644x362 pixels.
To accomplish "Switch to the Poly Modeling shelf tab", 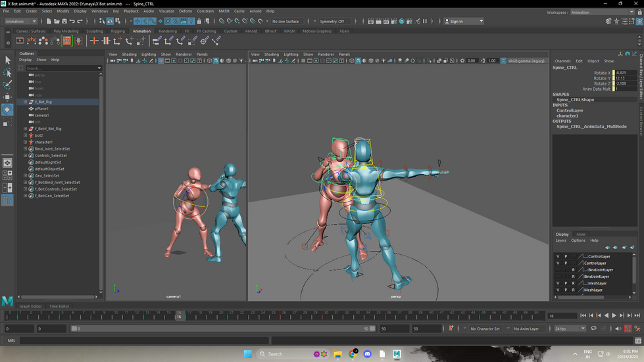I will pos(66,31).
